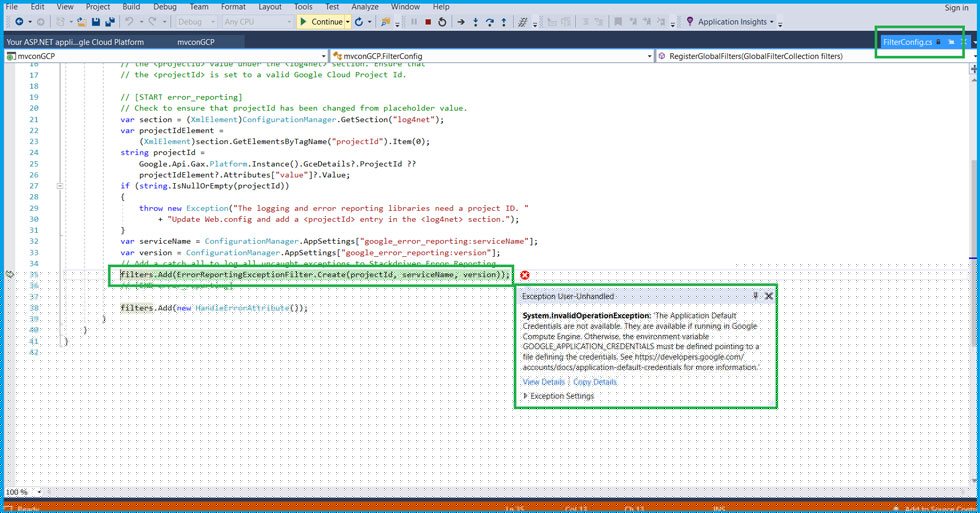Open the 100 % zoom level dropdown
This screenshot has height=513, width=980.
(x=24, y=492)
